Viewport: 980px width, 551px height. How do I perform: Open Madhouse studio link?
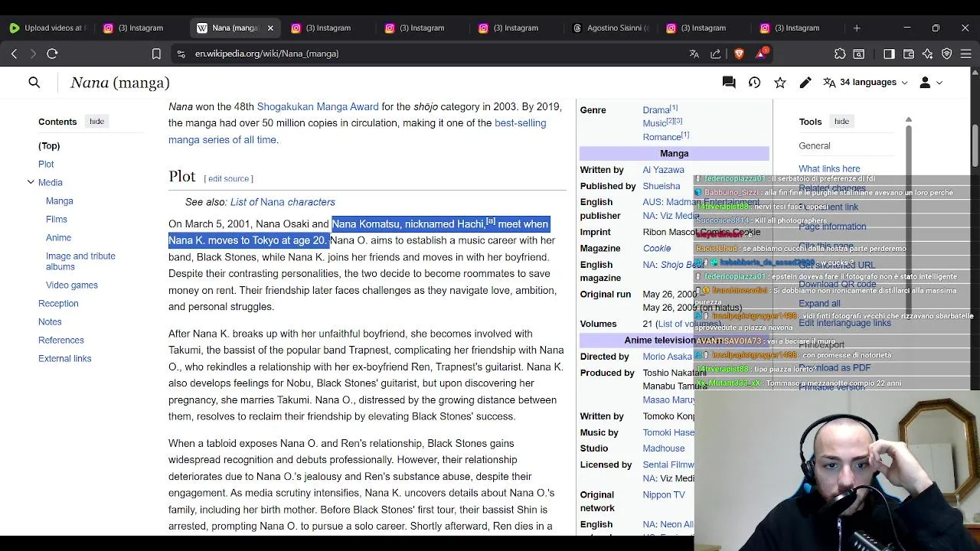(x=664, y=448)
